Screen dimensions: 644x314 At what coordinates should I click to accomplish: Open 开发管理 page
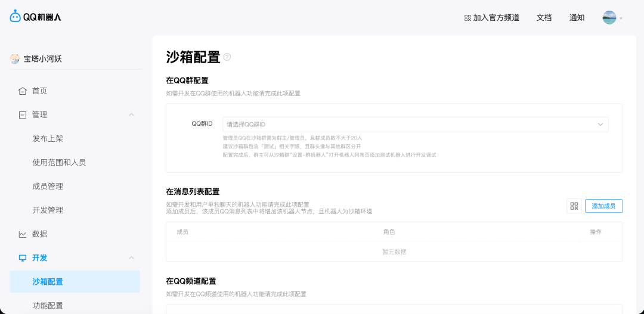pos(48,210)
